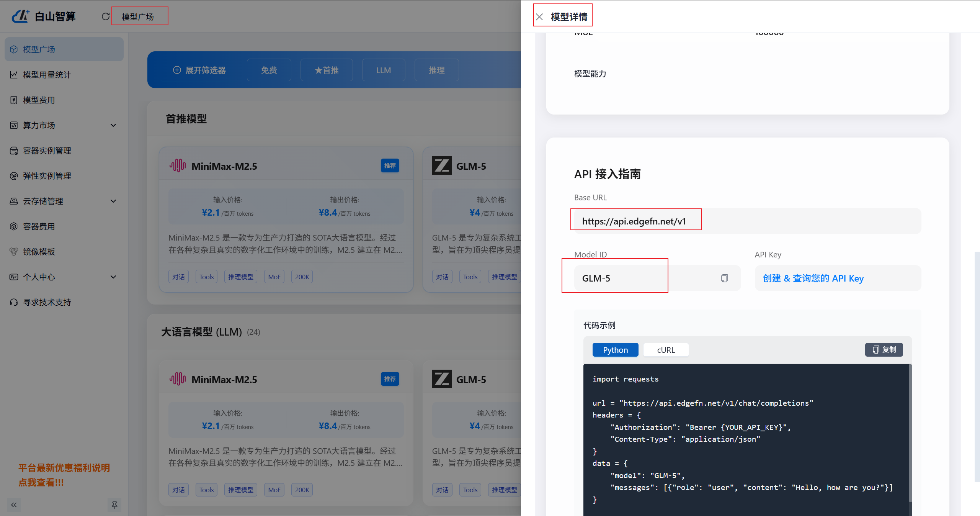
Task: Open the 模型广场 top tab
Action: tap(138, 17)
